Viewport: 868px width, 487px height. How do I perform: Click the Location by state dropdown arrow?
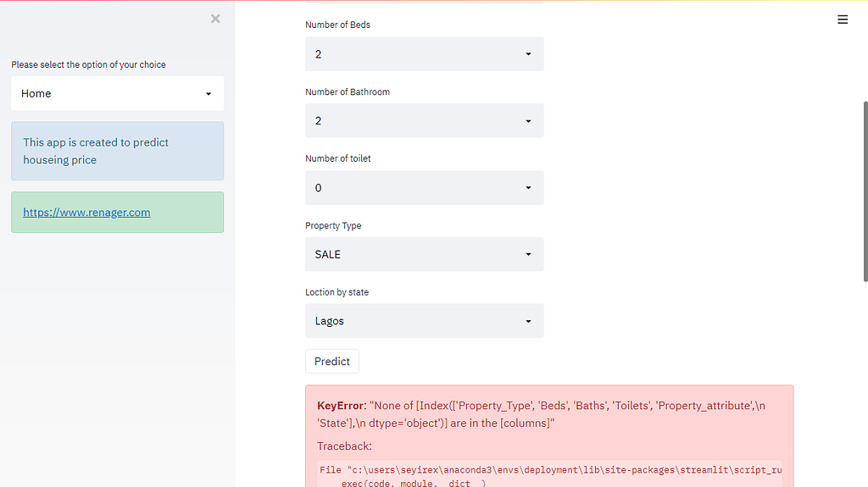click(x=528, y=322)
